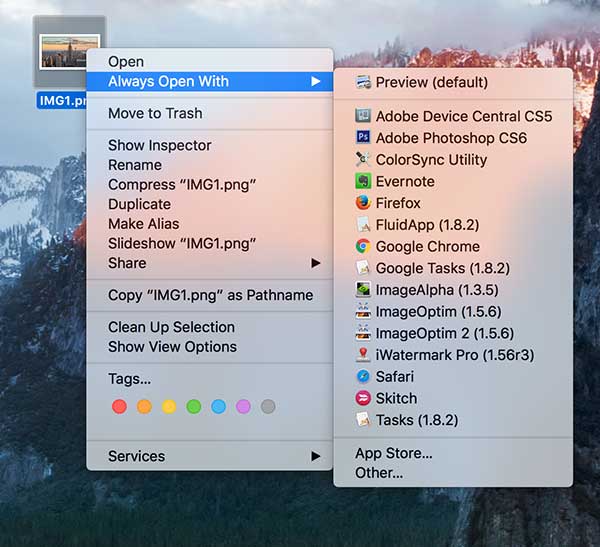Apply the gray tag color
The height and width of the screenshot is (547, 600).
pyautogui.click(x=268, y=407)
